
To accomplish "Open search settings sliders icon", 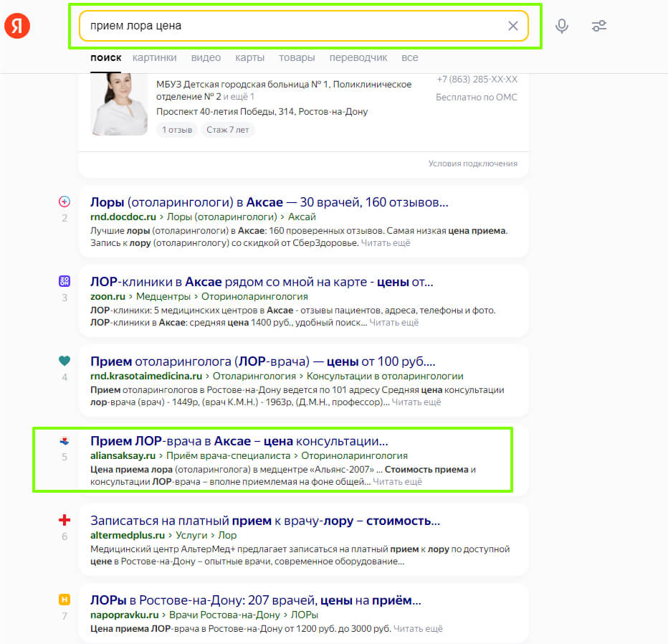I will 599,26.
